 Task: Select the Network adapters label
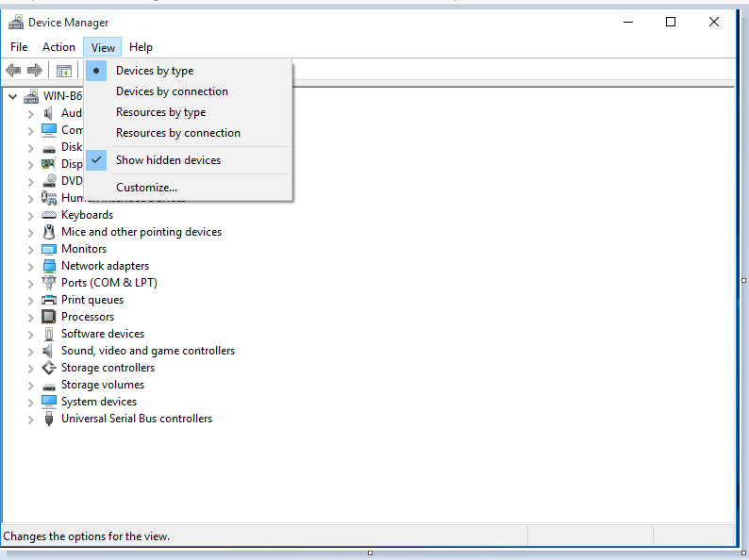tap(105, 266)
